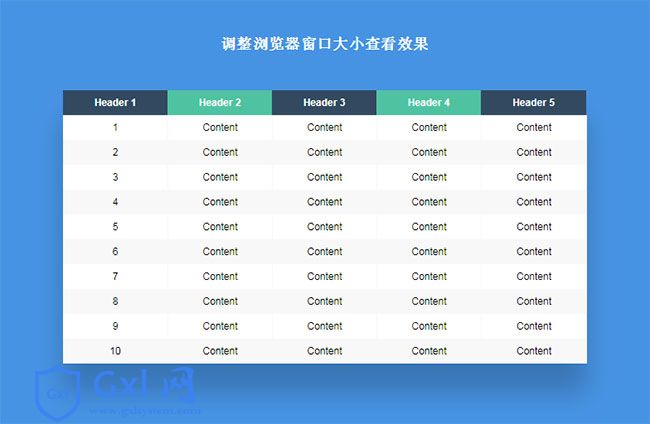Click row 5 Content under Header 2
650x424 pixels.
(x=220, y=227)
